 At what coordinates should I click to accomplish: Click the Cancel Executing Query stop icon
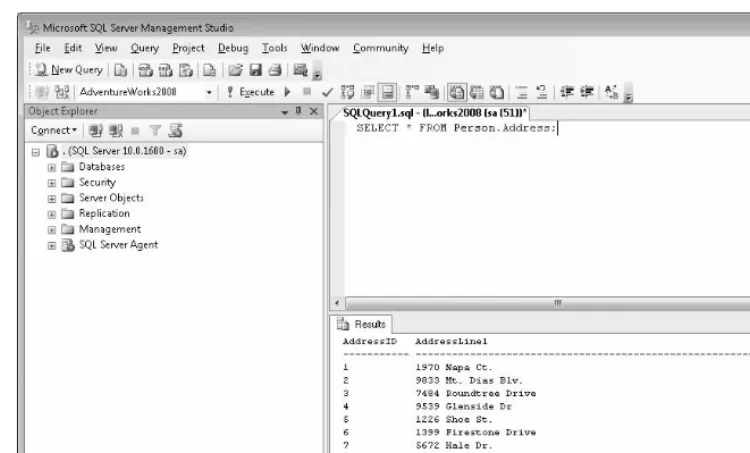point(307,91)
